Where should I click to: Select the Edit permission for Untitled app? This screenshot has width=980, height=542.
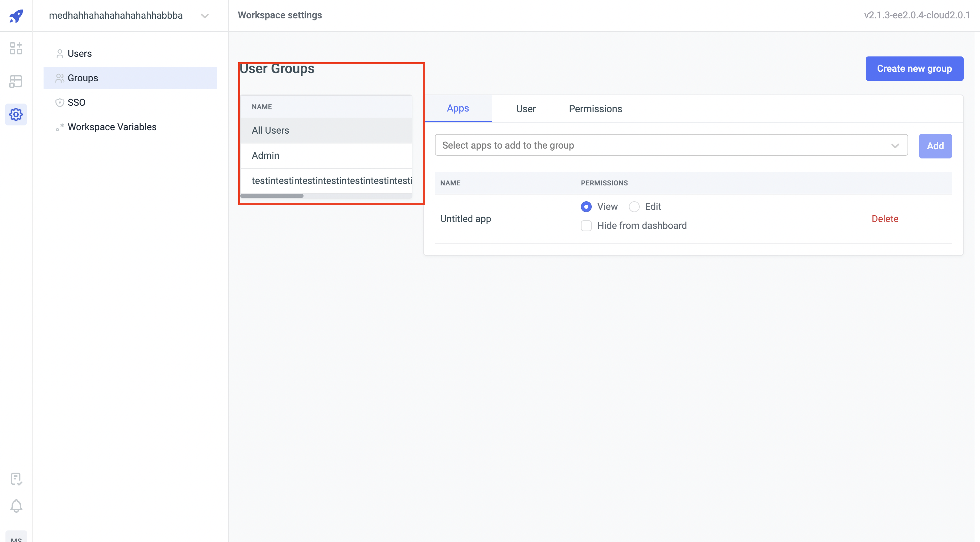(634, 206)
